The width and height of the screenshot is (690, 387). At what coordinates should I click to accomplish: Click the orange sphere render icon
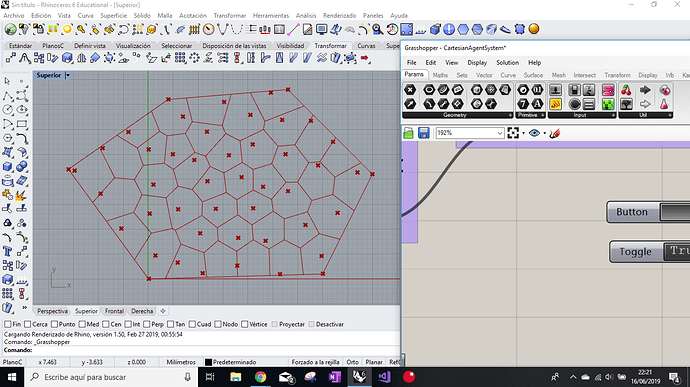tap(534, 29)
